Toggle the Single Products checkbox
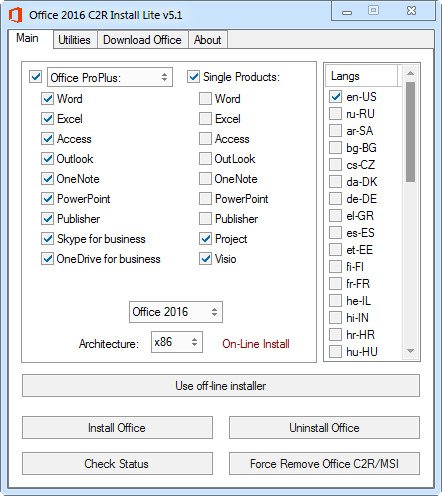The height and width of the screenshot is (496, 442). 193,77
